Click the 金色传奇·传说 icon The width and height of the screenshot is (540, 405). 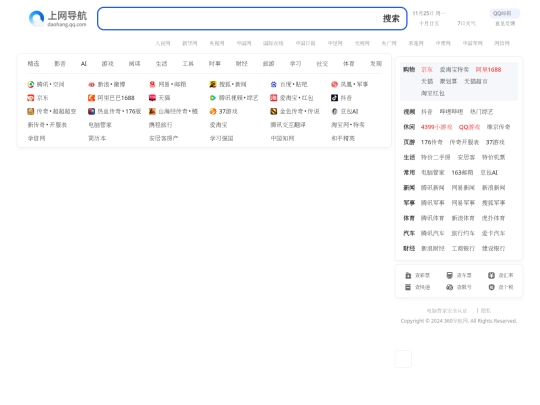tap(273, 111)
